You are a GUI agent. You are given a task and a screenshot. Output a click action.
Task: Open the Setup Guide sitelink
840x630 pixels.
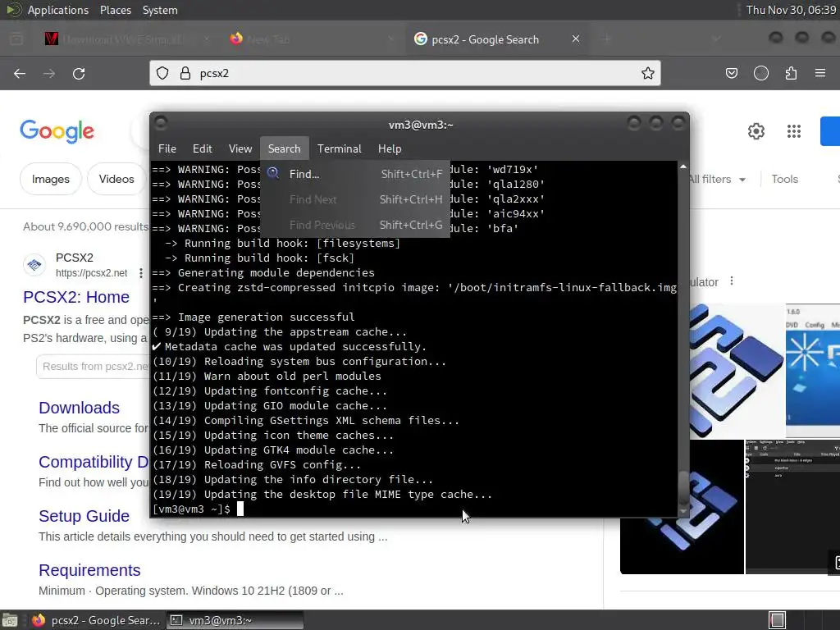pyautogui.click(x=84, y=516)
